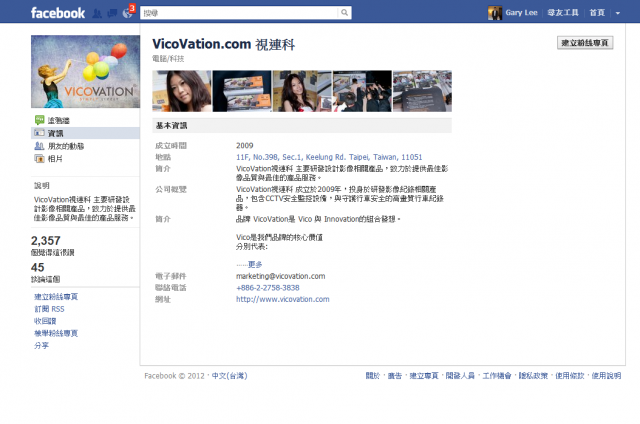Click the Subscribe RSS (訂閱 RSS) link
Image resolution: width=640 pixels, height=424 pixels.
pos(49,309)
